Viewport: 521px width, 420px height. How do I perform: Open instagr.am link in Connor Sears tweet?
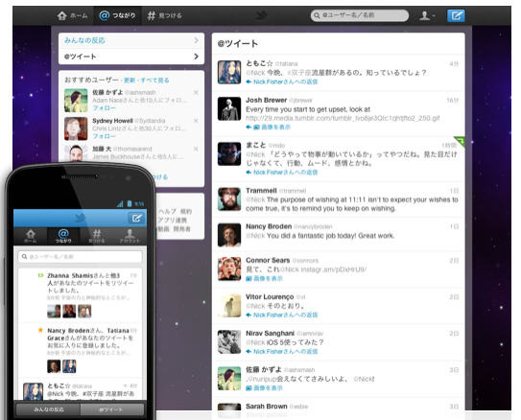pos(333,269)
